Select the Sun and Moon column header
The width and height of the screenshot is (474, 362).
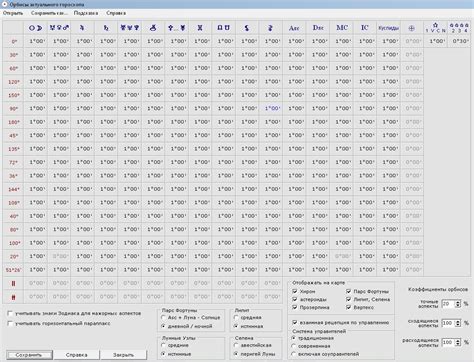click(x=35, y=28)
